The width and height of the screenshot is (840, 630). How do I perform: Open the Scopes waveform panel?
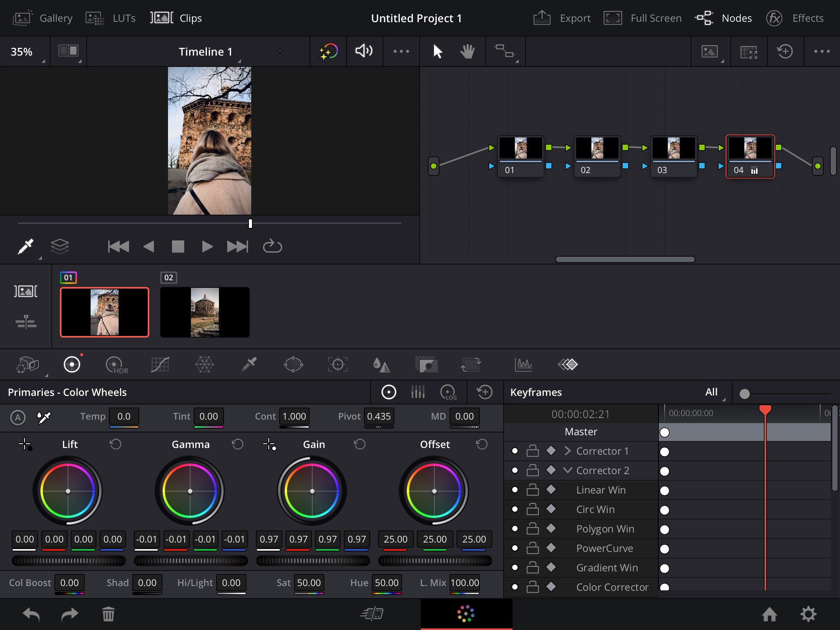coord(524,364)
